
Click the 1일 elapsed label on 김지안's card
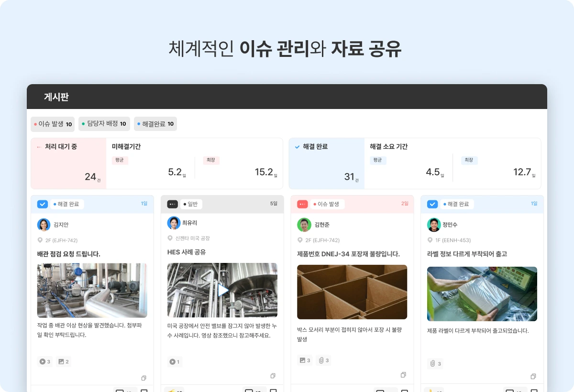[144, 204]
